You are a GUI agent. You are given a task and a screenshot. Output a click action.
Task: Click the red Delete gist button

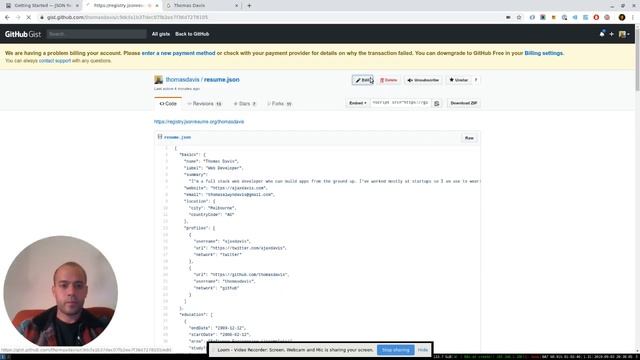(x=388, y=80)
